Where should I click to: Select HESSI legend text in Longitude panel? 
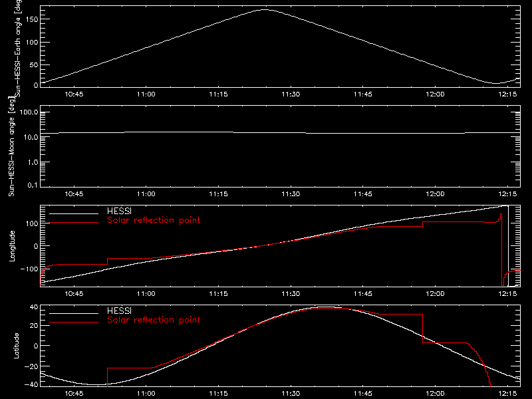tap(119, 211)
